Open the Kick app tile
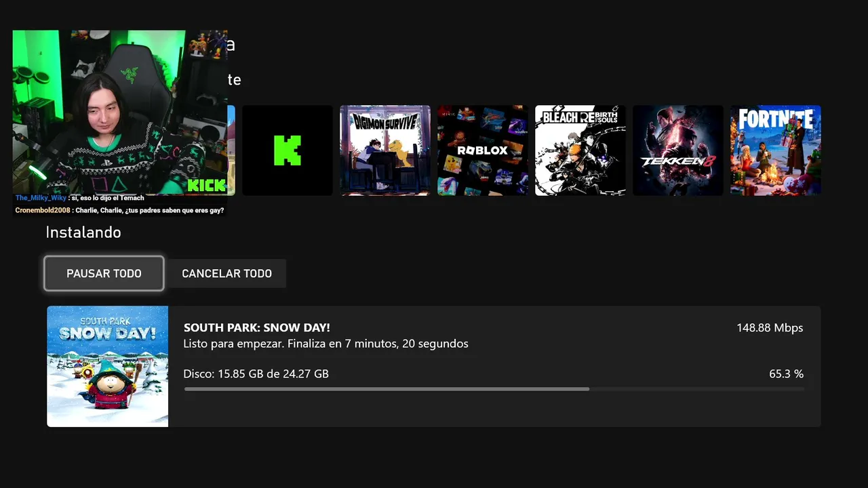 pyautogui.click(x=288, y=150)
